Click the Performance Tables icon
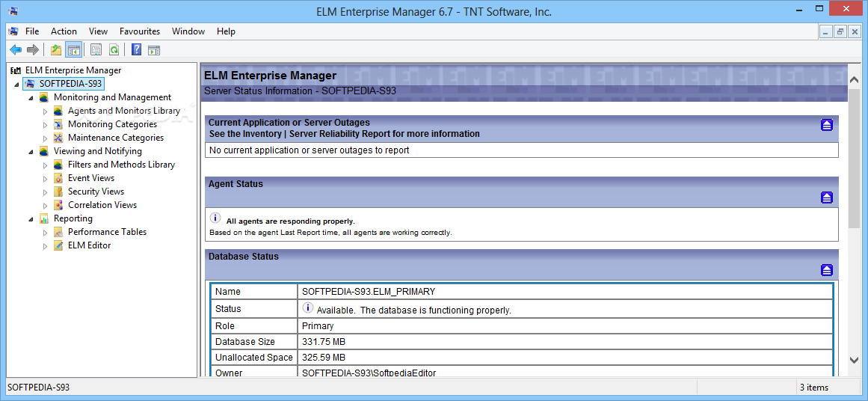This screenshot has height=401, width=868. tap(58, 232)
